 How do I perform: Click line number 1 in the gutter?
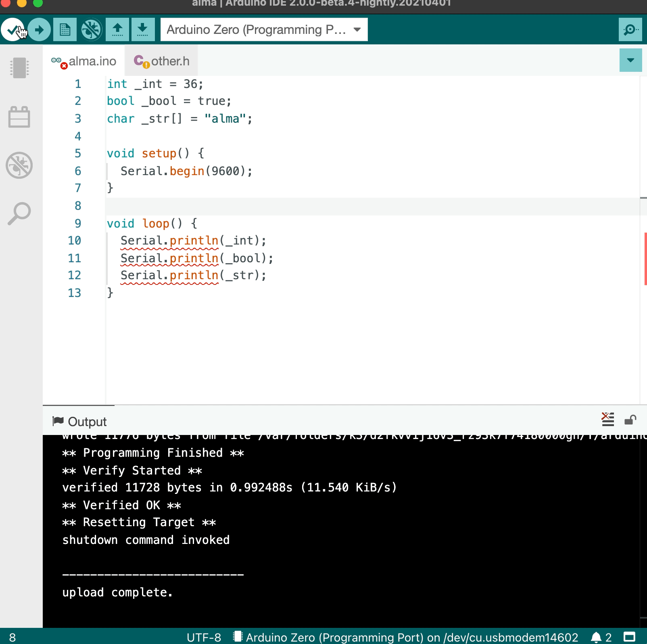tap(78, 84)
